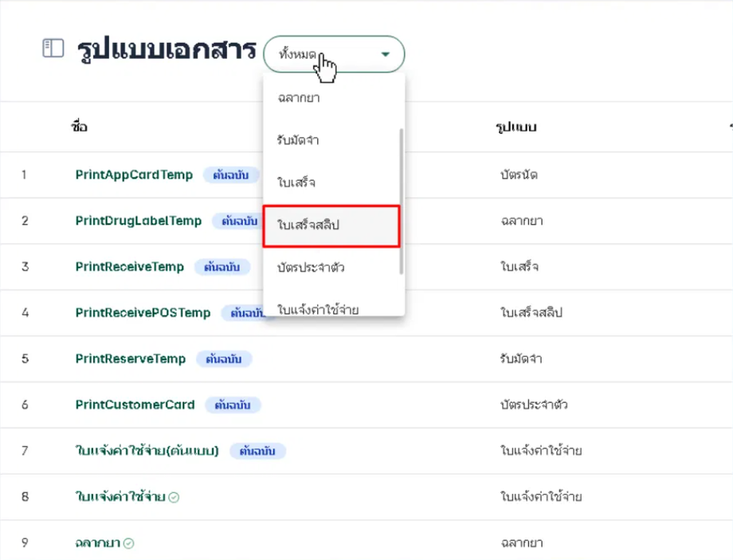Click the ต้นฉบับ badge beside PrintCustomerCard
Image resolution: width=733 pixels, height=560 pixels.
click(x=233, y=405)
